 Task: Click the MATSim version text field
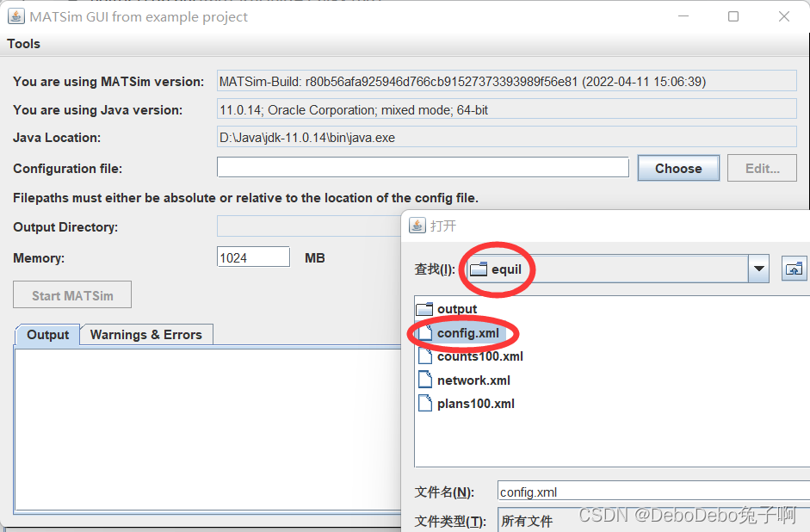(x=506, y=81)
